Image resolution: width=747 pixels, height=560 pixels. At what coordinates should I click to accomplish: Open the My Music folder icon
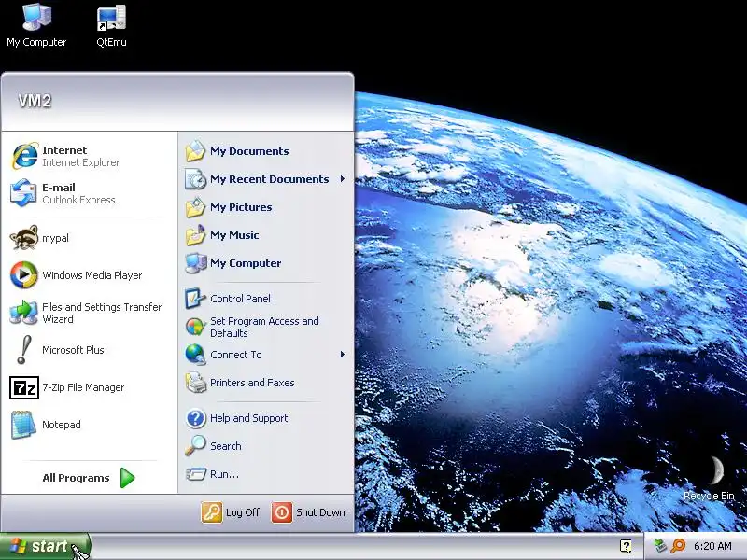point(195,235)
